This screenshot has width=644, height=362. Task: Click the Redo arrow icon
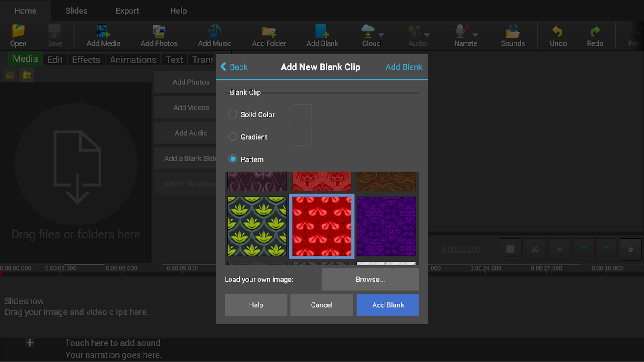(595, 32)
